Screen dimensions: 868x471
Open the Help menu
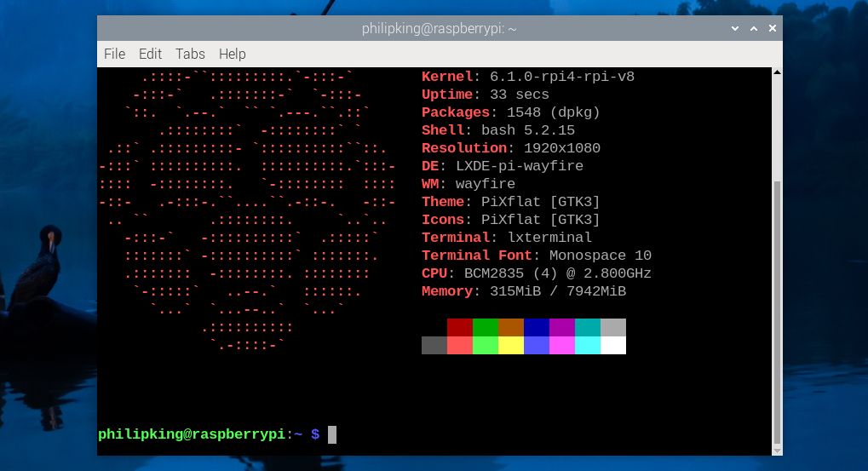232,54
